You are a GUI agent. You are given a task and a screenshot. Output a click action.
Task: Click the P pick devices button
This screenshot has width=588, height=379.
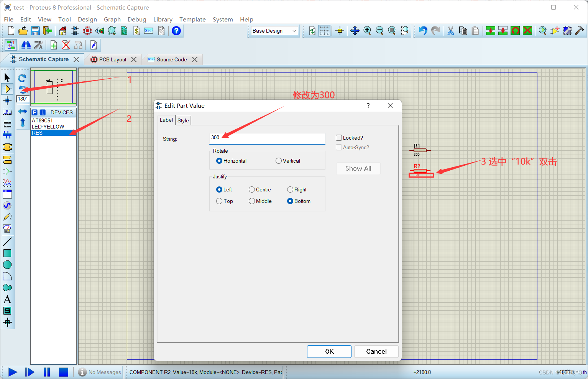[x=35, y=112]
